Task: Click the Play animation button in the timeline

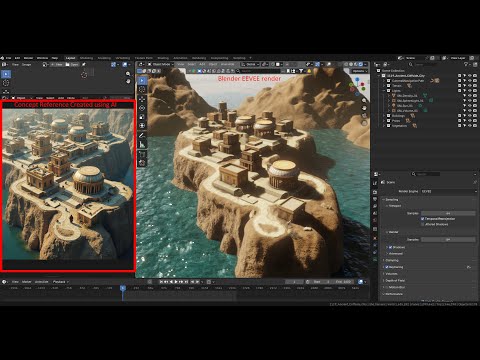Action: (x=176, y=282)
